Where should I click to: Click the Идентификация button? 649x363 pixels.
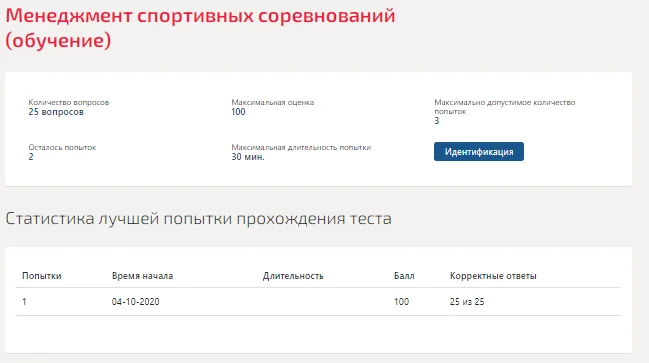point(478,151)
